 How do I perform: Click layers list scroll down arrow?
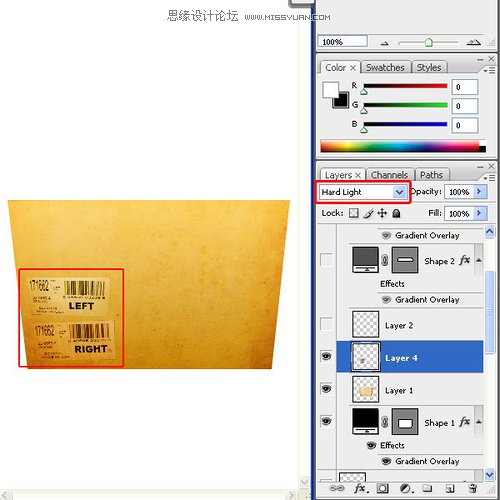490,475
